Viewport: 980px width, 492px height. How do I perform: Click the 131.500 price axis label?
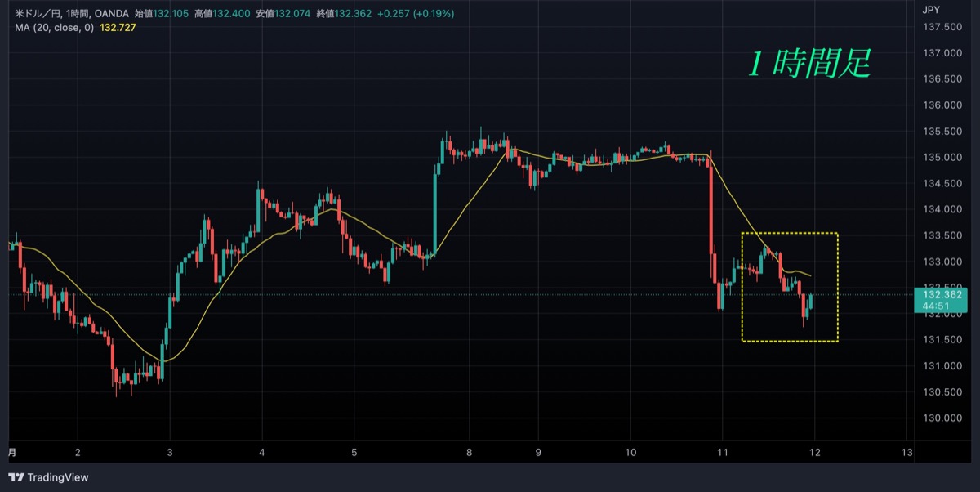[941, 341]
